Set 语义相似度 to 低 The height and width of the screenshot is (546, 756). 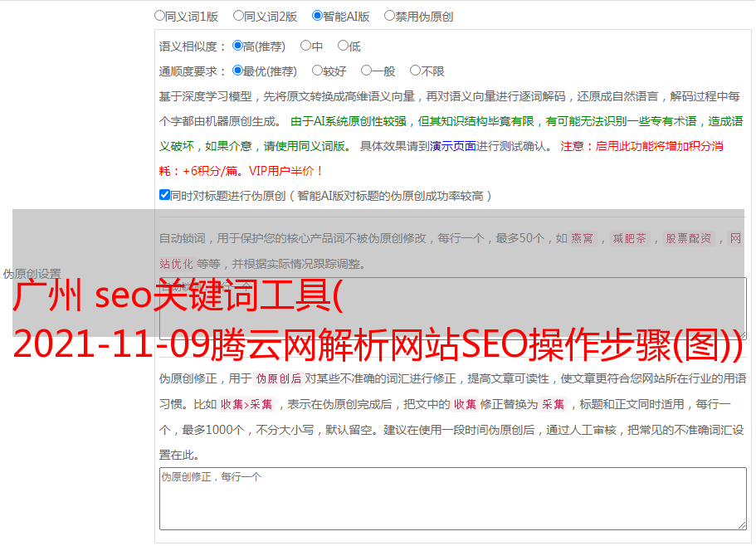343,46
